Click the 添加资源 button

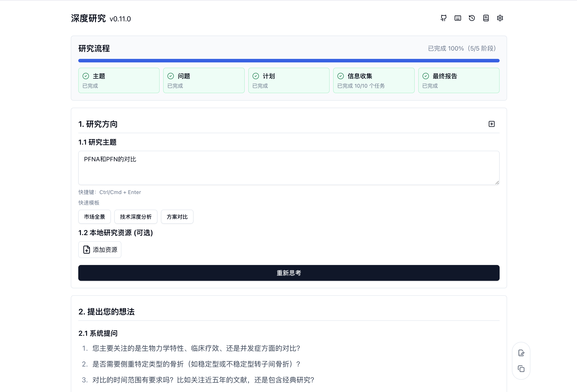click(x=100, y=250)
